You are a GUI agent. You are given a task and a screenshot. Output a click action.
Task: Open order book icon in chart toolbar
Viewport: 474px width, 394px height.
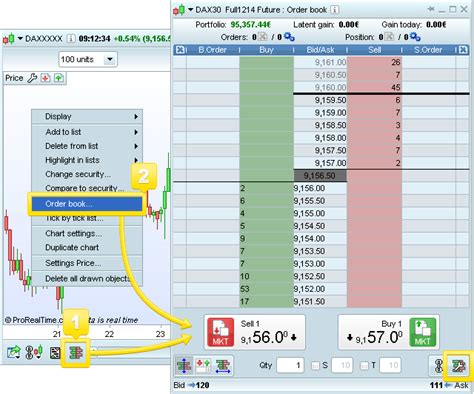76,353
